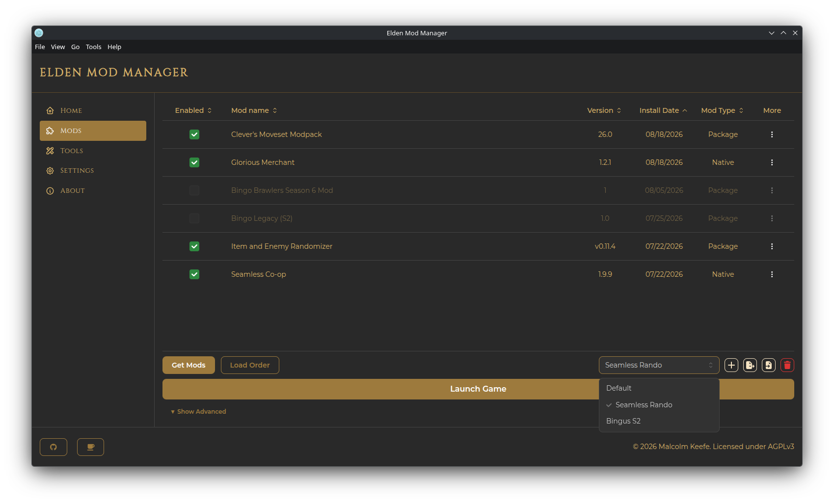
Task: Click the Launch Game button
Action: tap(478, 389)
